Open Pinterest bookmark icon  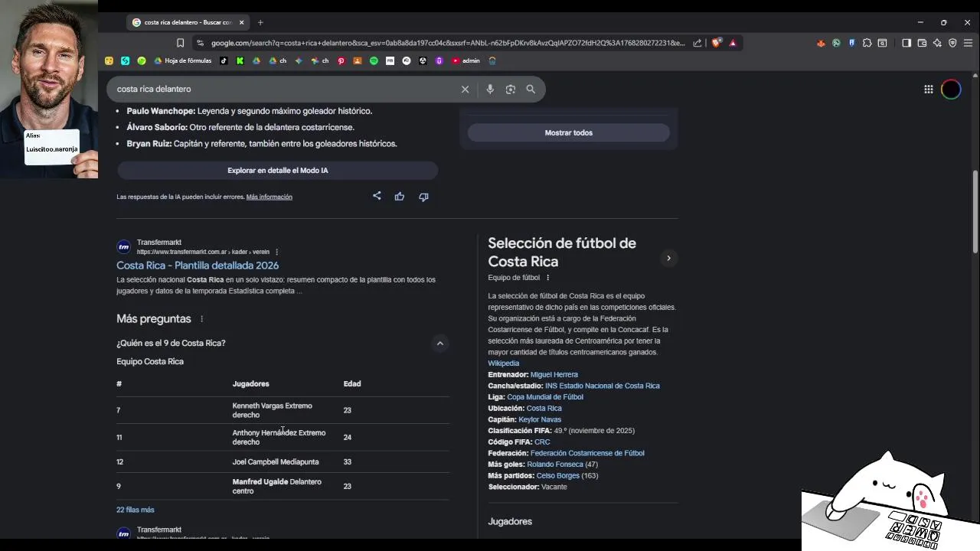(341, 60)
